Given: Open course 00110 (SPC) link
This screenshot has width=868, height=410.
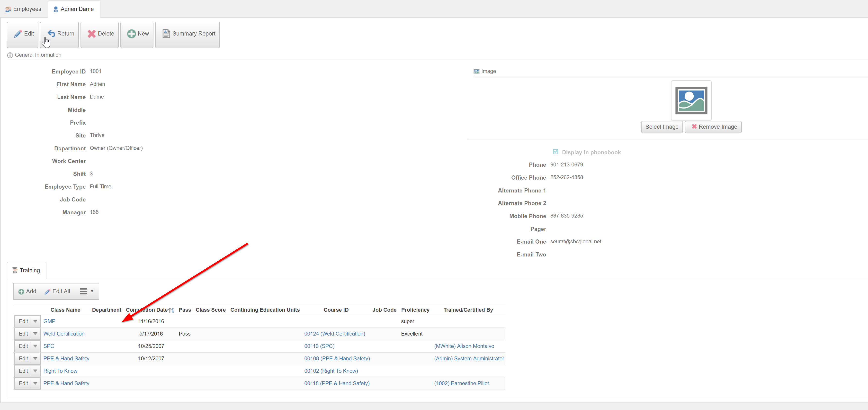Looking at the screenshot, I should [319, 346].
